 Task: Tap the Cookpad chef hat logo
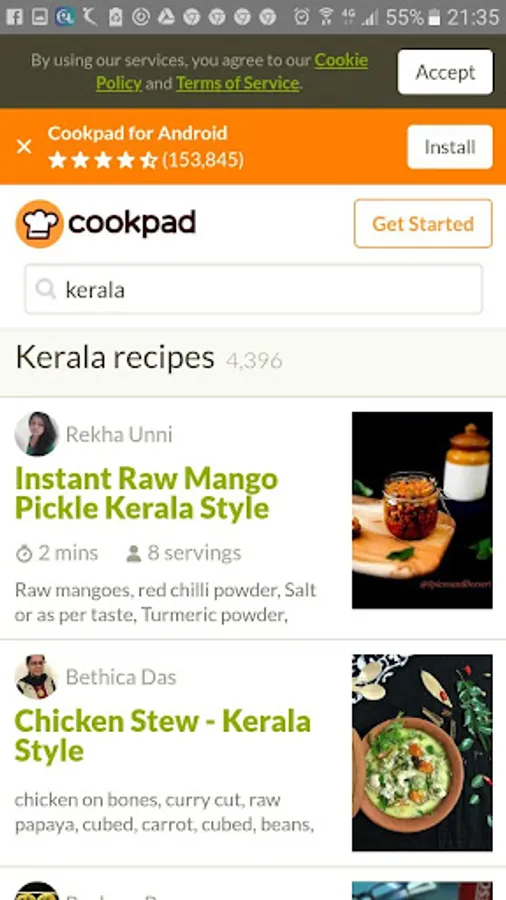(x=40, y=224)
